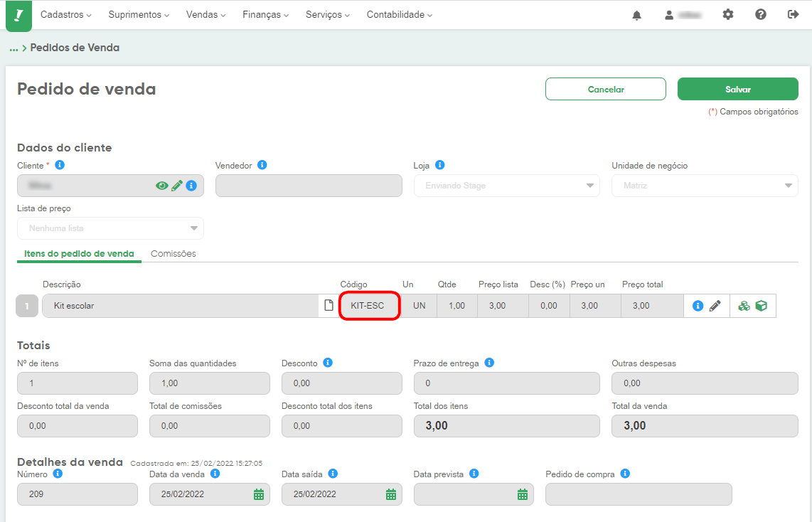Click the green stacked cubes icon on the item row
The image size is (812, 522).
point(744,306)
